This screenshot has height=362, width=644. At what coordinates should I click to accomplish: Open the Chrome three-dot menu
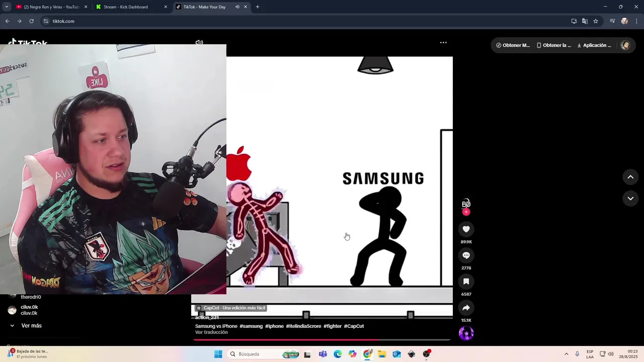(636, 21)
